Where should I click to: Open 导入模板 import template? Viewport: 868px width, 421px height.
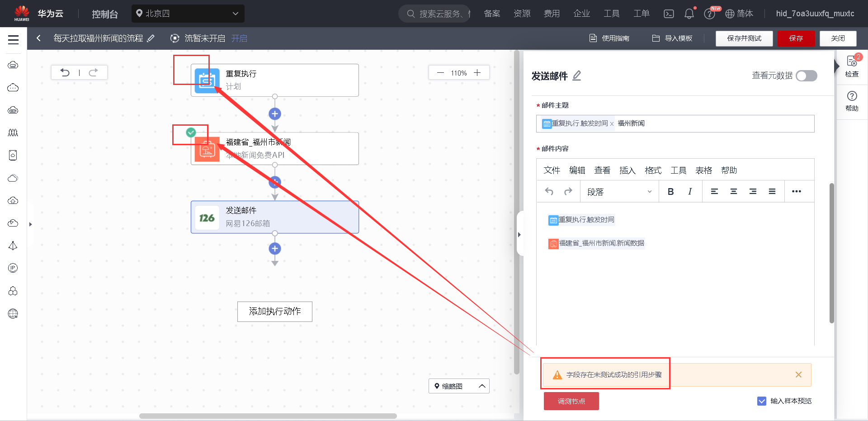672,38
